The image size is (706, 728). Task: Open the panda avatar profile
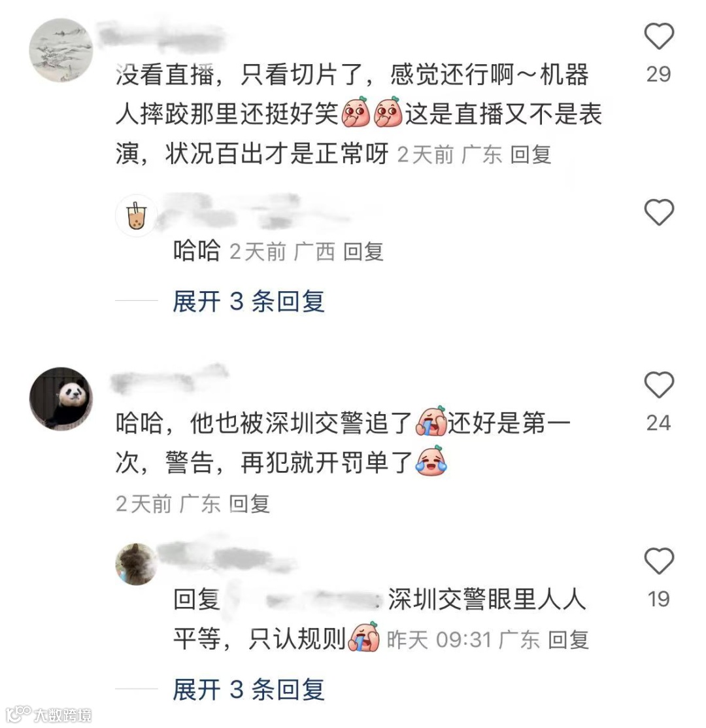61,399
